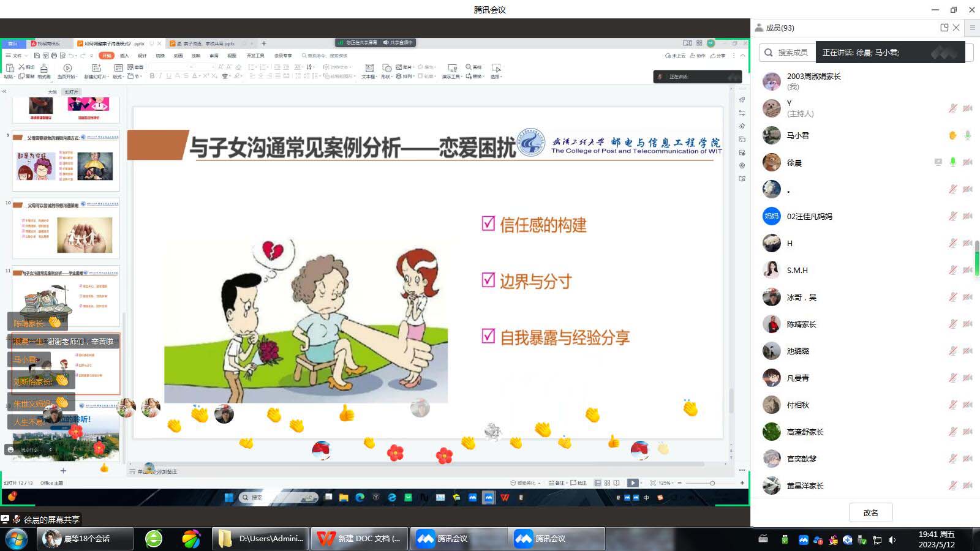
Task: Click 马小君's raised hand icon
Action: point(952,135)
